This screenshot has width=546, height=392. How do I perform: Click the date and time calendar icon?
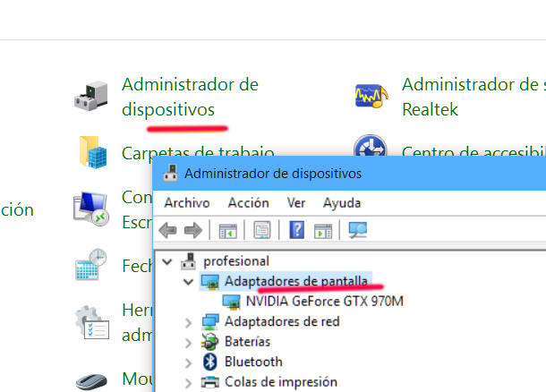pyautogui.click(x=91, y=265)
